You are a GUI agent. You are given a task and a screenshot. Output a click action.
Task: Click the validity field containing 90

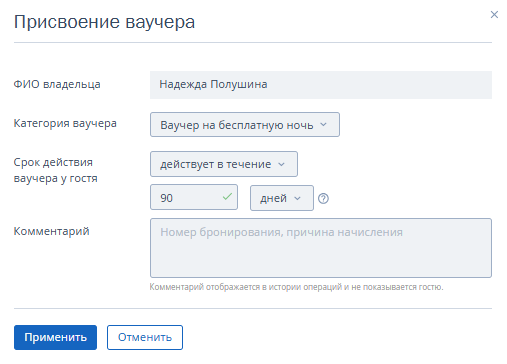pyautogui.click(x=194, y=197)
